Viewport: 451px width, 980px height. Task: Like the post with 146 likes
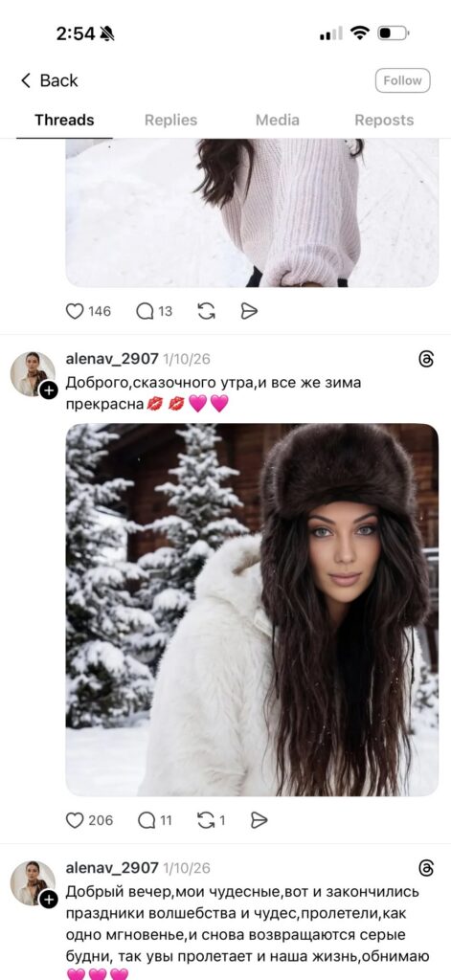click(75, 311)
